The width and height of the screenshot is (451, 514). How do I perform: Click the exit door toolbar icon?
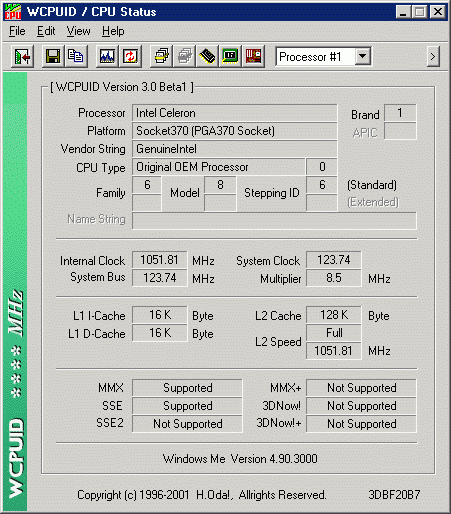(x=22, y=56)
